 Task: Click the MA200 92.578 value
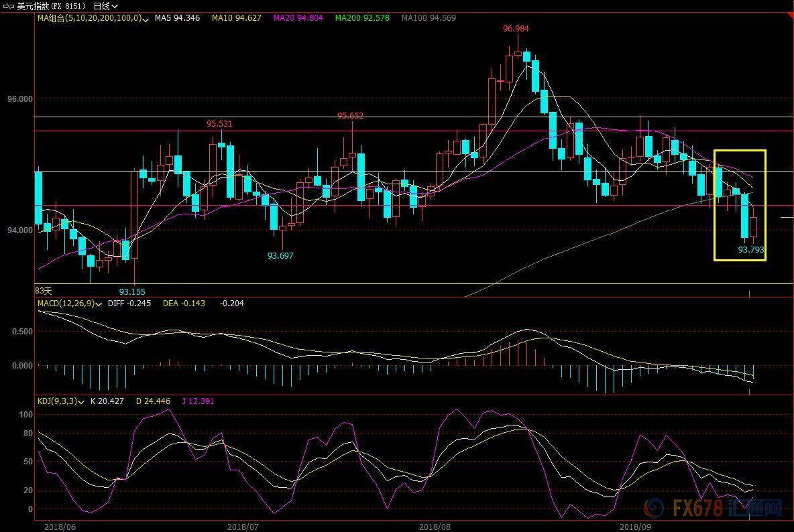363,18
